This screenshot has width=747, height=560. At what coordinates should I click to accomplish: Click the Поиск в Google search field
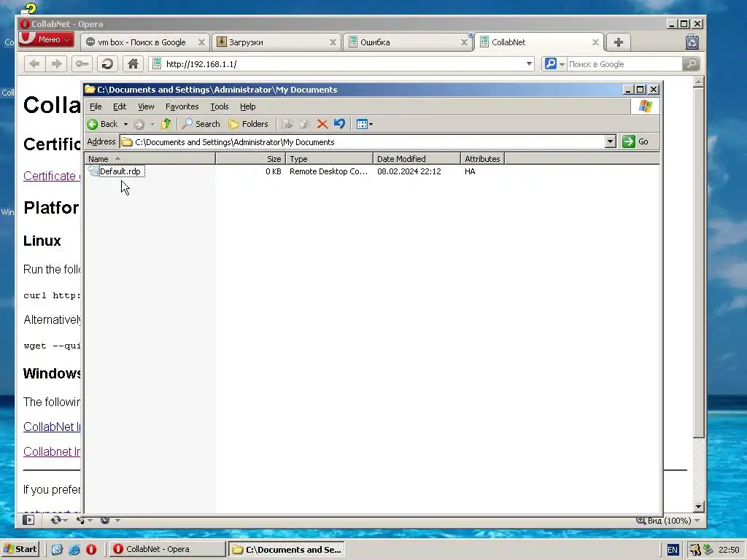624,64
